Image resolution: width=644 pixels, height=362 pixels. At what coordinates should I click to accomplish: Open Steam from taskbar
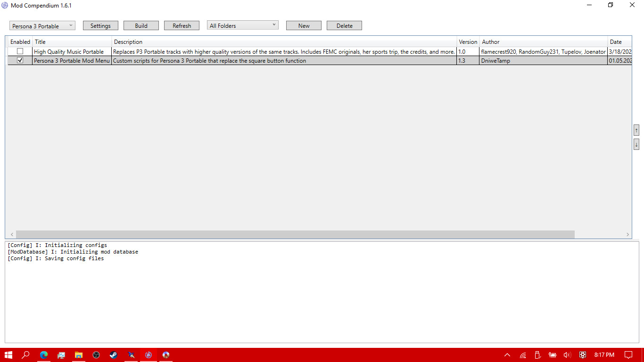click(x=114, y=355)
